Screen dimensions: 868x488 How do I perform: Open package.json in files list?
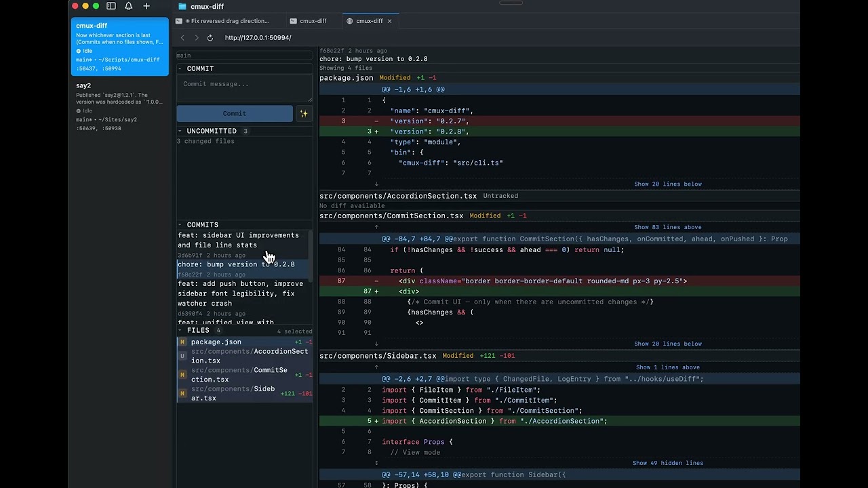pyautogui.click(x=245, y=342)
